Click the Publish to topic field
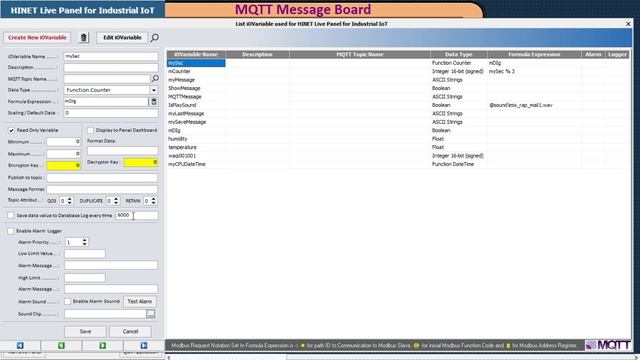This screenshot has height=360, width=640. (102, 178)
